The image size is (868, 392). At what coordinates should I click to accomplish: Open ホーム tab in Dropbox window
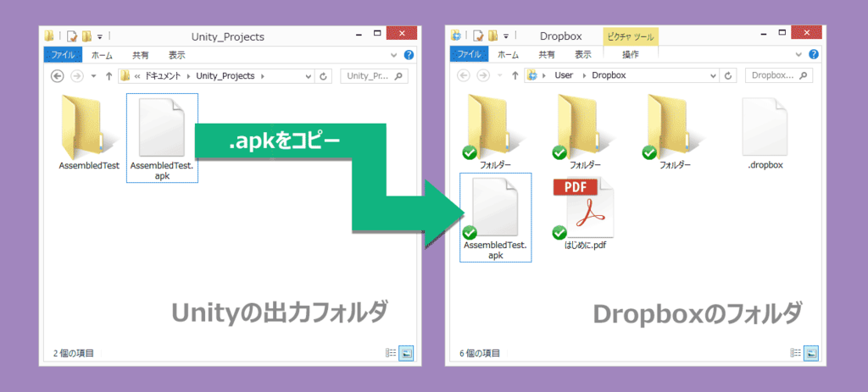click(x=509, y=54)
